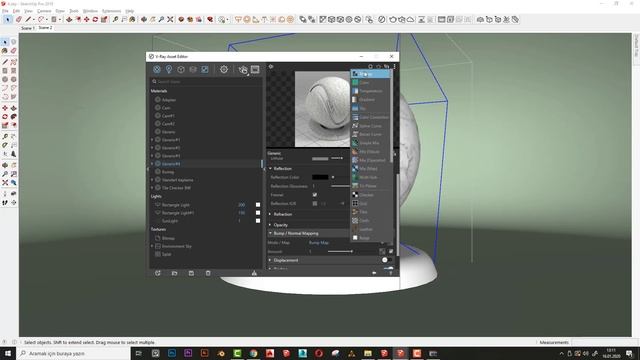The height and width of the screenshot is (360, 640).
Task: Select the Eraser tool in top toolbar
Action: point(19,20)
